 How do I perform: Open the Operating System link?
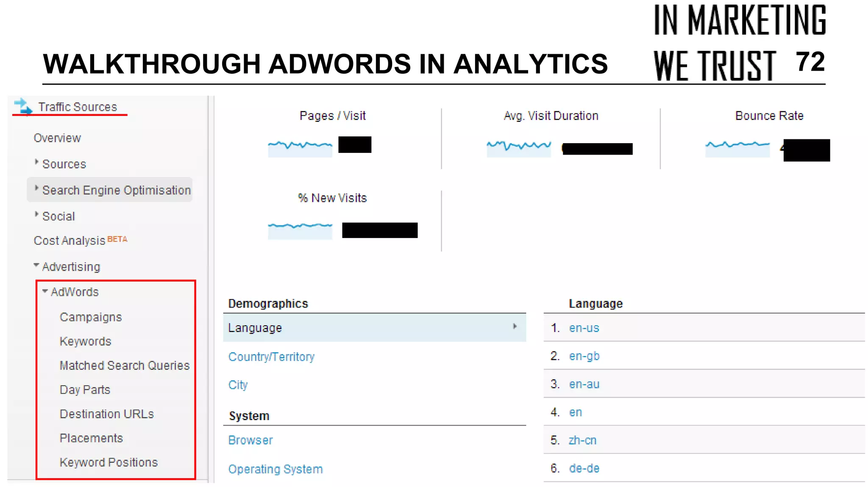(x=275, y=469)
